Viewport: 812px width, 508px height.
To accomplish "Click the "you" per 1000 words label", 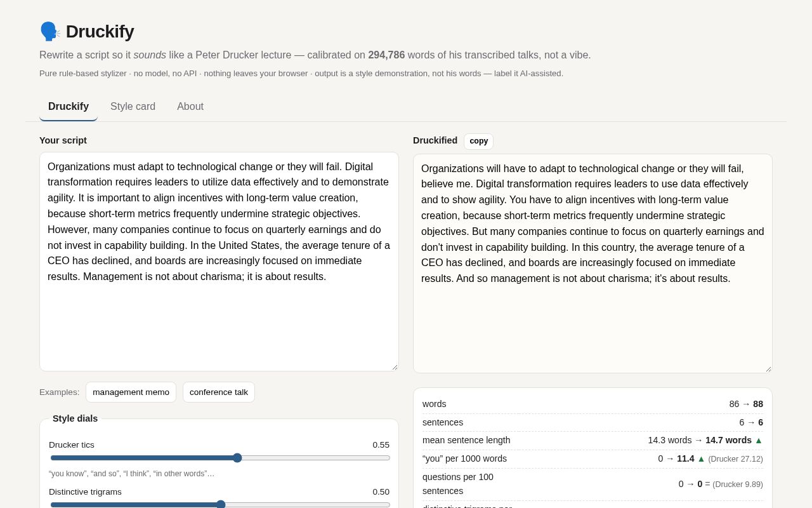I will point(464,458).
